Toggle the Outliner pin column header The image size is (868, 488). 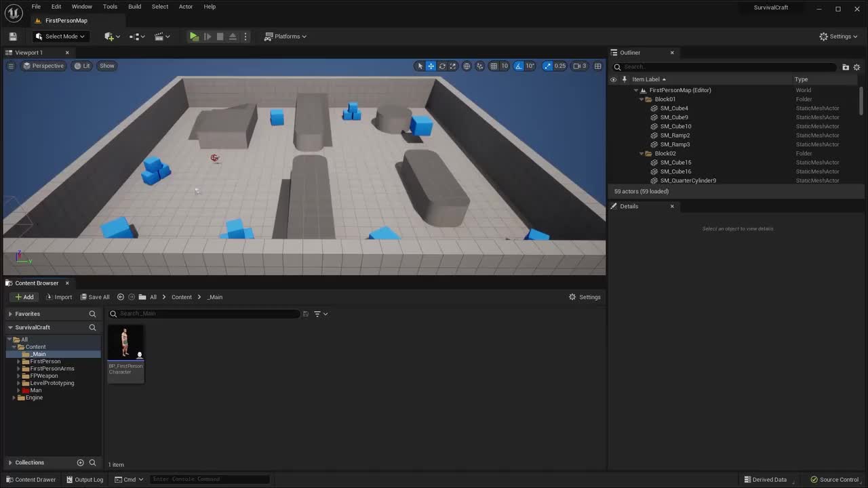click(625, 79)
